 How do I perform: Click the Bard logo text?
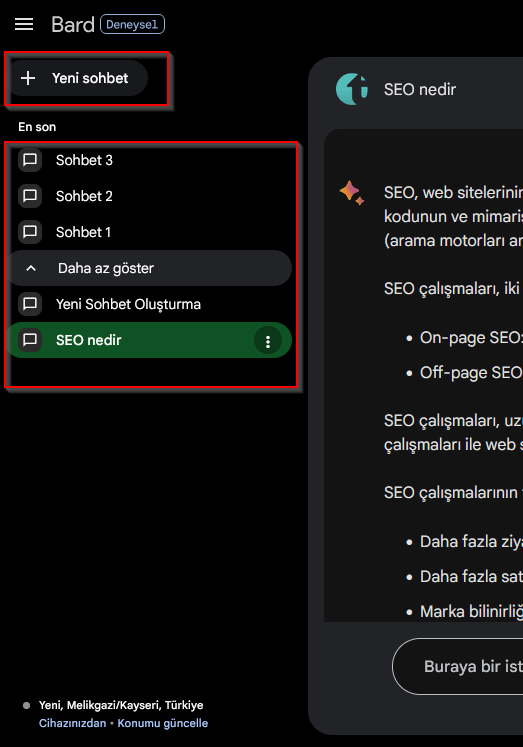coord(73,25)
